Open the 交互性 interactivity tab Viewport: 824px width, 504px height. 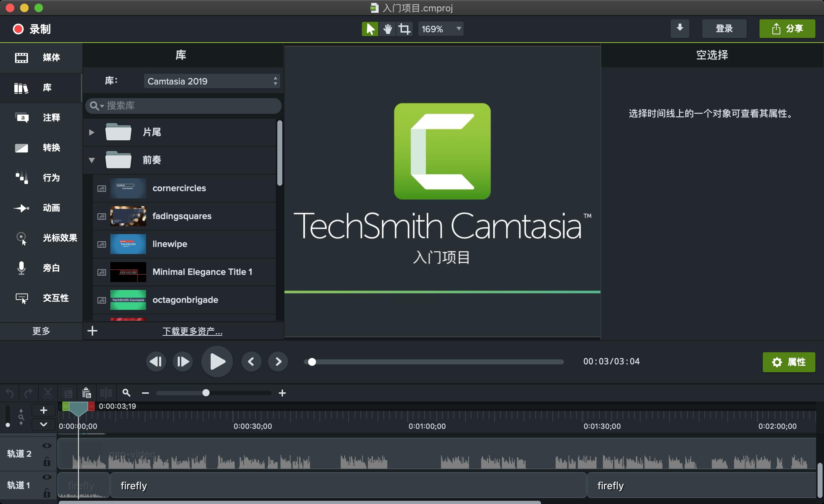[x=41, y=298]
